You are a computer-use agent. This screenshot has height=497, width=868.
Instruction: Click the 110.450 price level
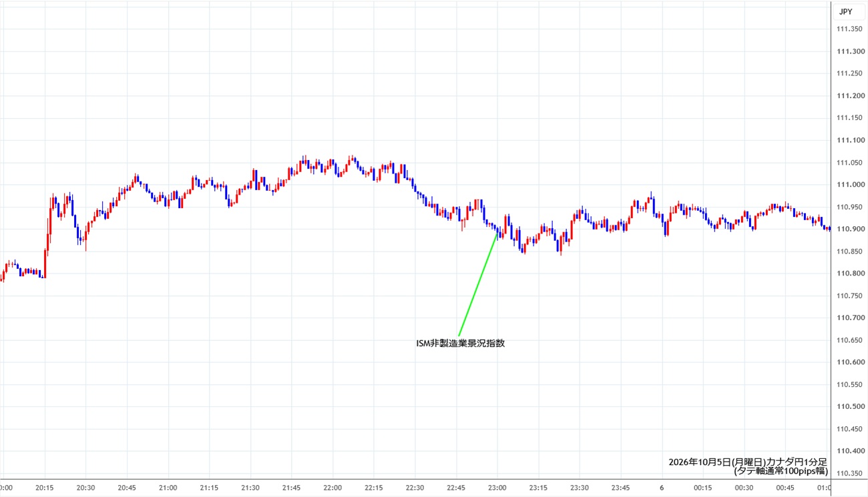[x=849, y=429]
